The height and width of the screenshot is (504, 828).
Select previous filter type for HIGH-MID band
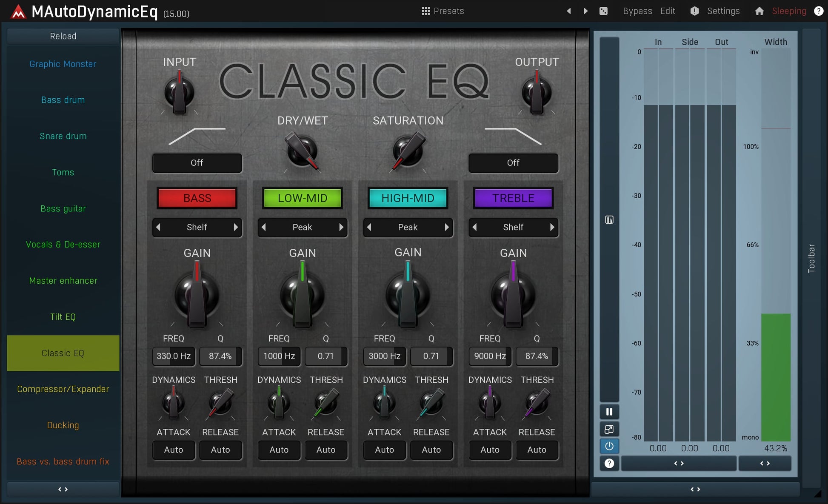(x=369, y=227)
